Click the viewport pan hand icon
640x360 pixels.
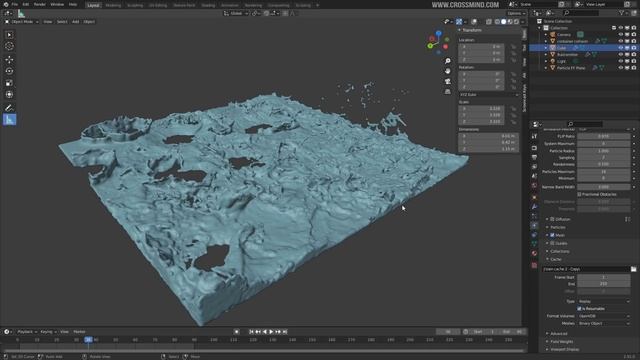point(448,71)
